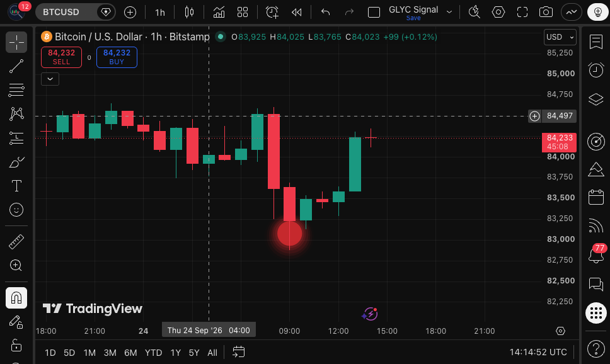The image size is (610, 364).
Task: Create a new price alert
Action: pyautogui.click(x=272, y=13)
